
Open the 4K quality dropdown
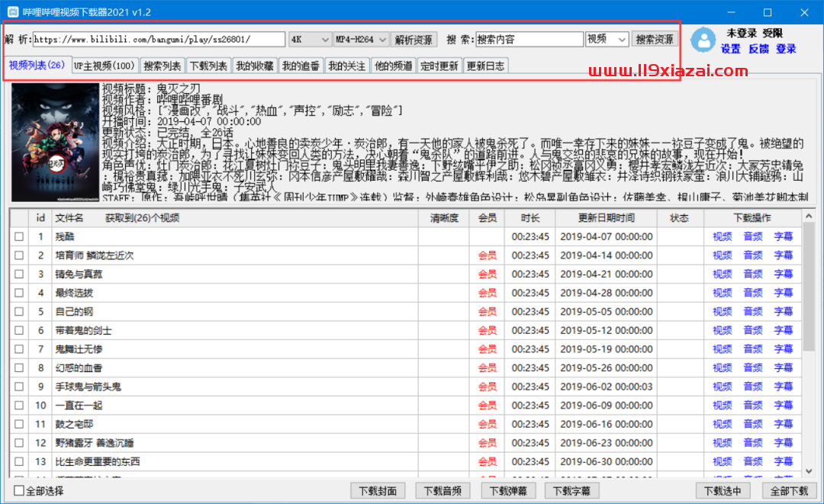click(x=310, y=40)
